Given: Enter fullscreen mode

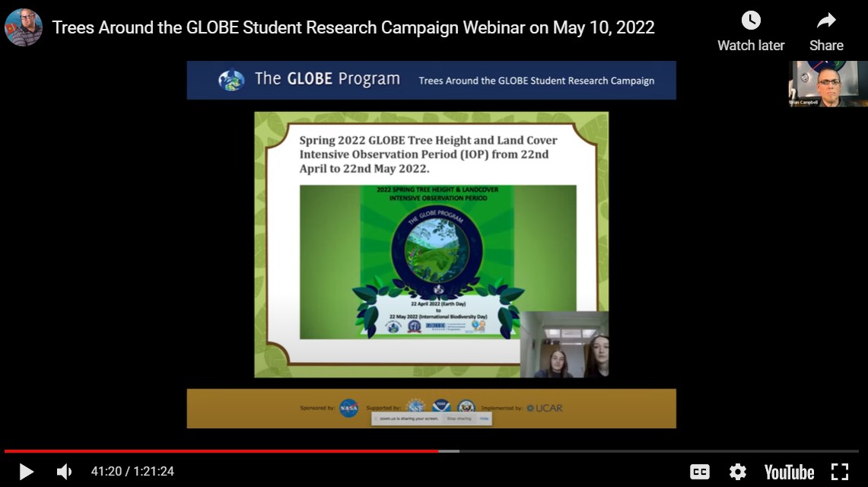Looking at the screenshot, I should pyautogui.click(x=840, y=472).
